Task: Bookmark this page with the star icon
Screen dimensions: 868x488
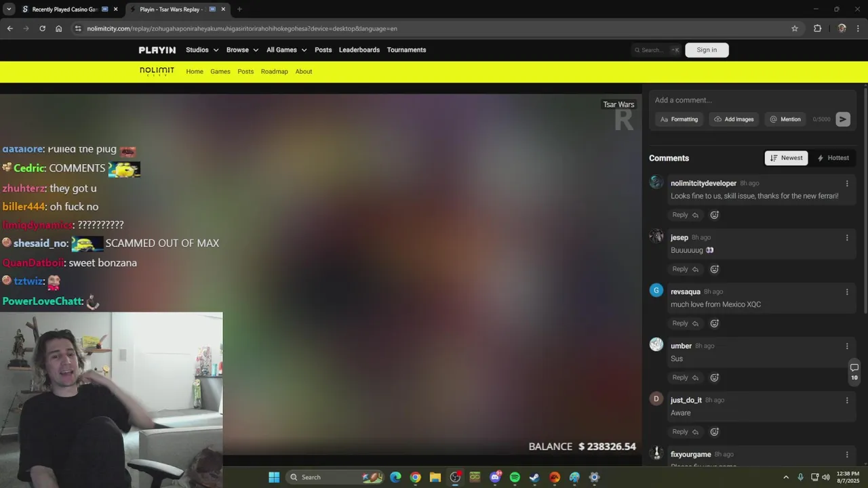Action: pos(795,28)
